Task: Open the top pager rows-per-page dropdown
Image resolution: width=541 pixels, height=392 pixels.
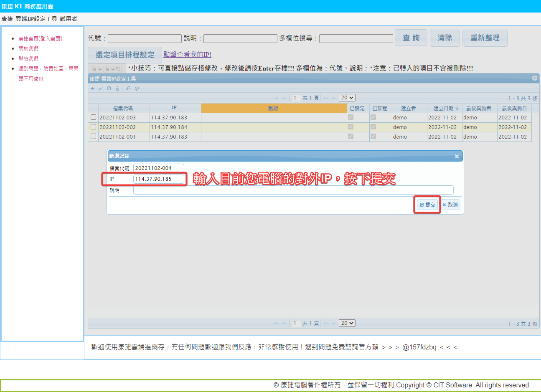Action: click(x=347, y=98)
